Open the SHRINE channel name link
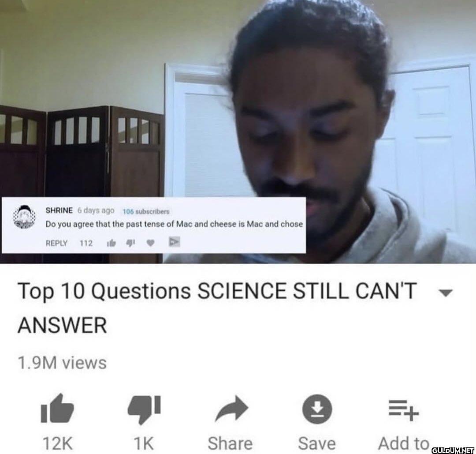This screenshot has width=476, height=454. [x=59, y=210]
